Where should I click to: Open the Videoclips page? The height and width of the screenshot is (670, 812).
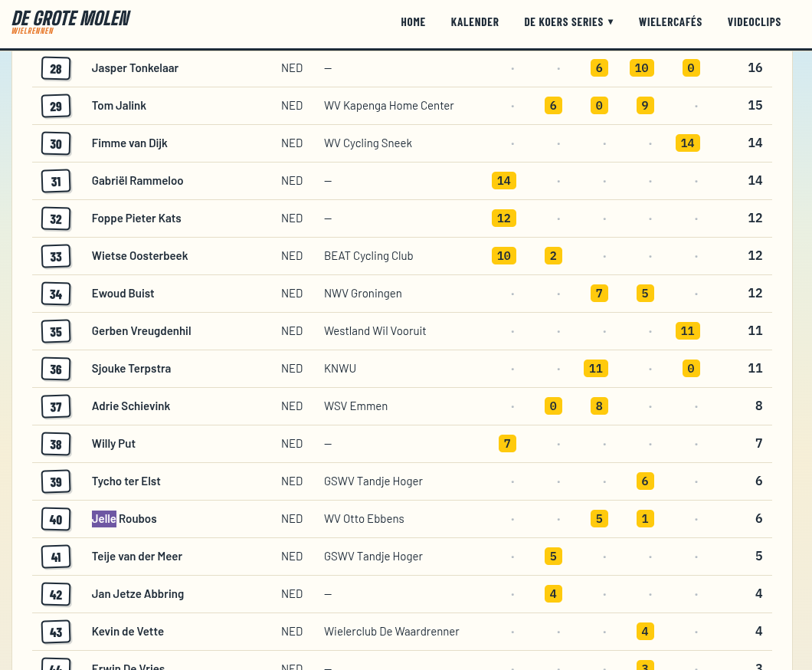click(x=754, y=21)
